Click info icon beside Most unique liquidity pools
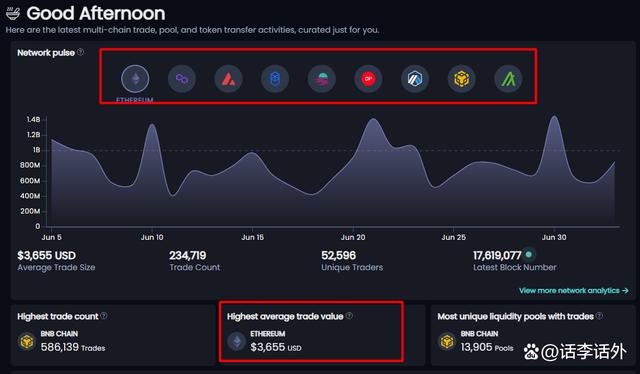Image resolution: width=640 pixels, height=374 pixels. tap(599, 316)
